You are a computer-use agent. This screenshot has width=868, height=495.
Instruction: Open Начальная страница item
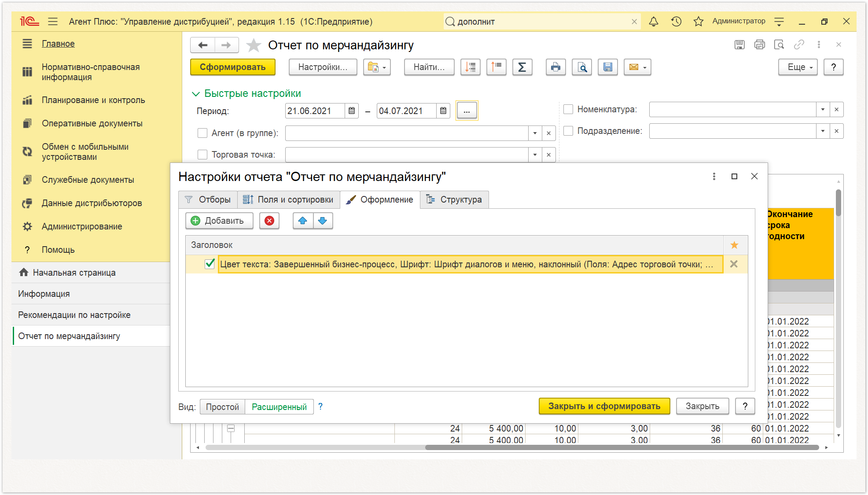click(x=91, y=273)
